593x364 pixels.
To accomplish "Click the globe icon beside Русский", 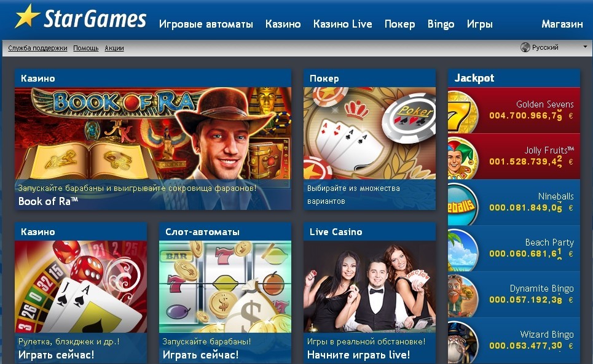I will pyautogui.click(x=525, y=47).
